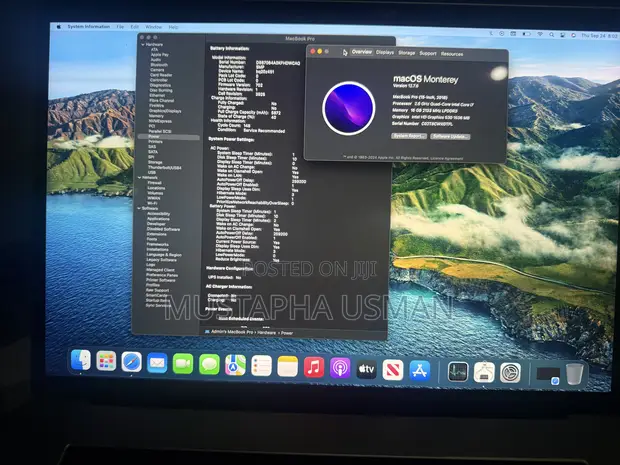
Task: Launch Safari from the Dock
Action: (x=131, y=362)
